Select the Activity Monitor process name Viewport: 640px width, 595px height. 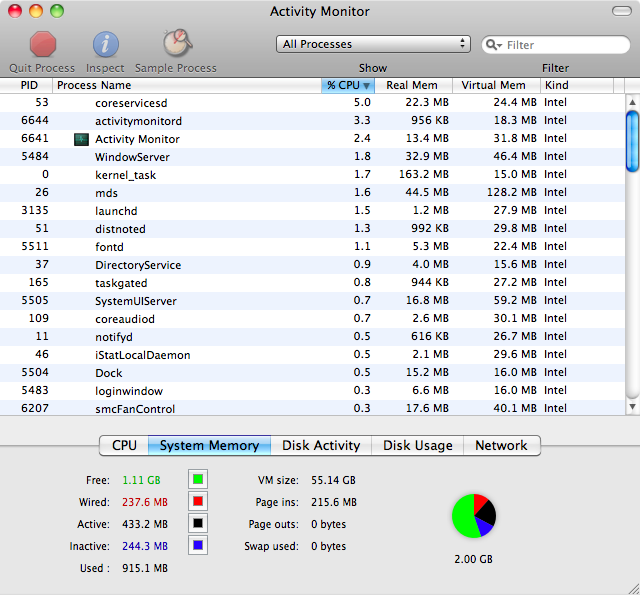(x=137, y=139)
